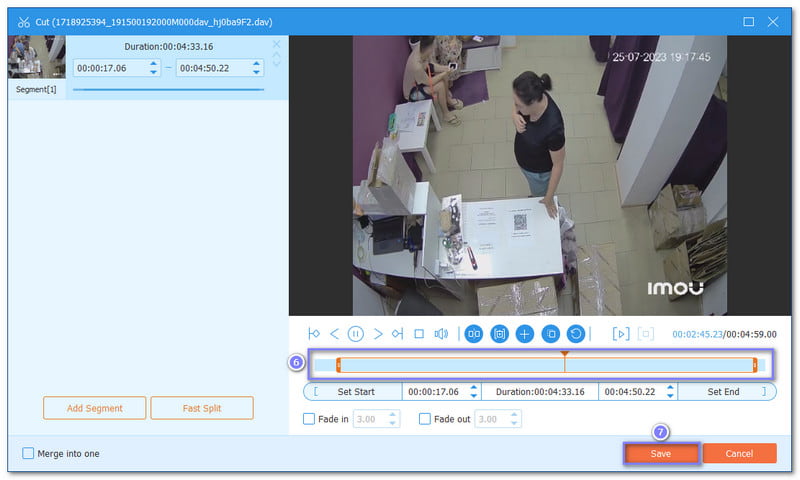Decrease segment list end time 00:04:50.22
The height and width of the screenshot is (480, 800).
tap(256, 72)
